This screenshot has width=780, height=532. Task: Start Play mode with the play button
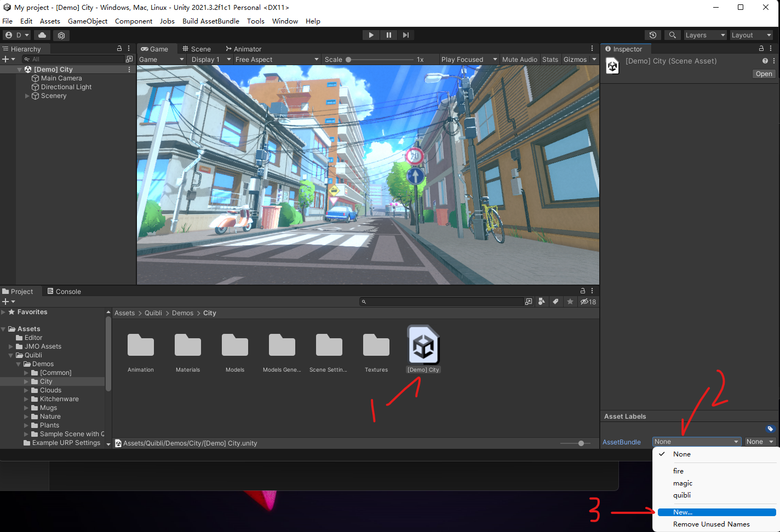(371, 35)
